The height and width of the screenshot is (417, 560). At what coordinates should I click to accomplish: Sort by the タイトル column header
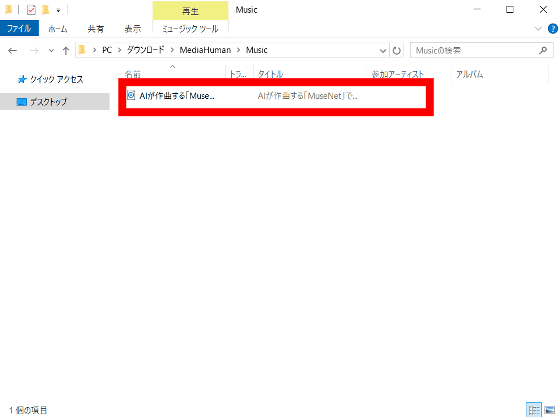[x=270, y=74]
